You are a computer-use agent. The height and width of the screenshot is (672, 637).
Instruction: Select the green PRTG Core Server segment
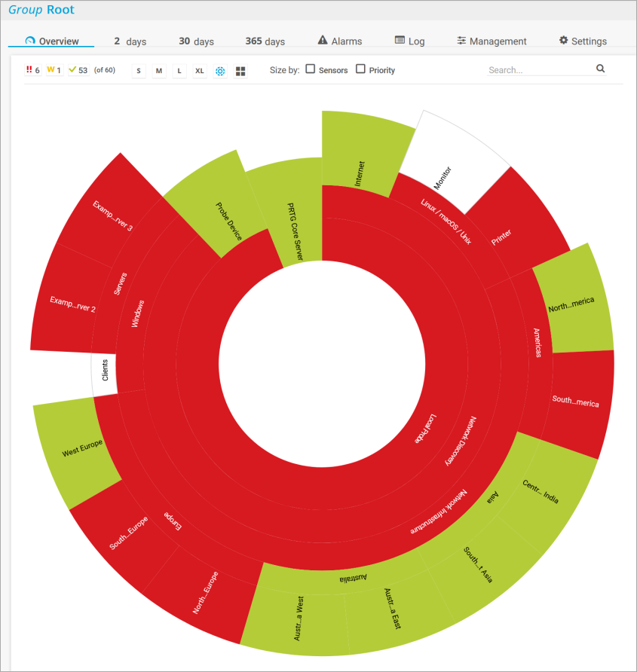point(285,211)
